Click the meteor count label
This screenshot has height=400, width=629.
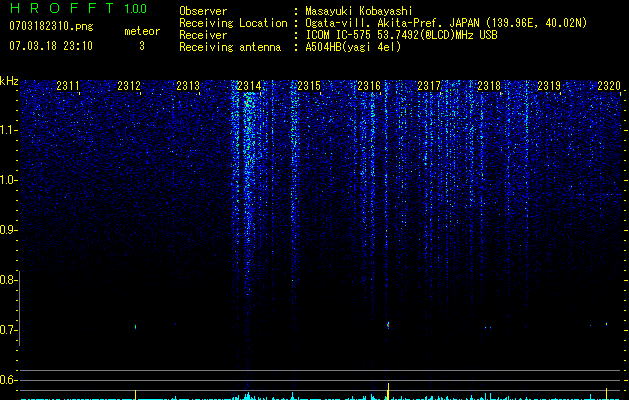tap(142, 31)
